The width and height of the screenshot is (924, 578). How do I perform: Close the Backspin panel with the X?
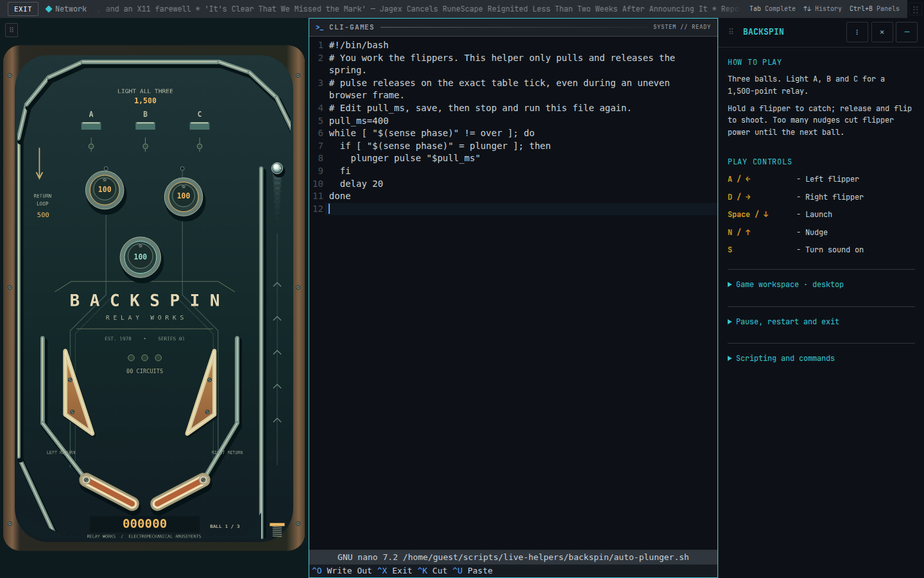(x=882, y=32)
